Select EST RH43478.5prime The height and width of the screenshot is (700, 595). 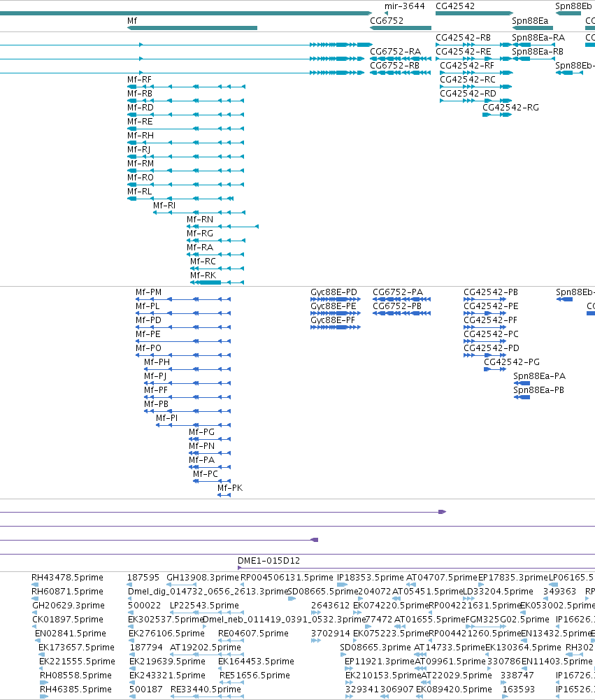(67, 578)
